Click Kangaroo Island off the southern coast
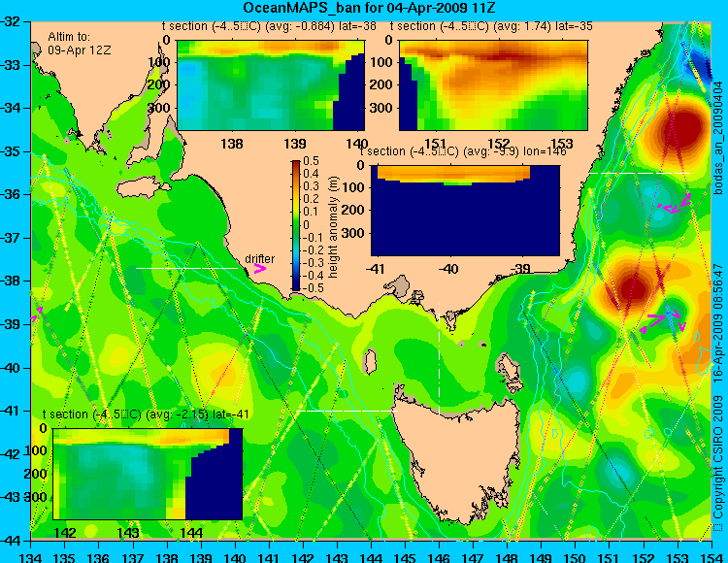Viewport: 728px width, 563px height. (x=141, y=189)
